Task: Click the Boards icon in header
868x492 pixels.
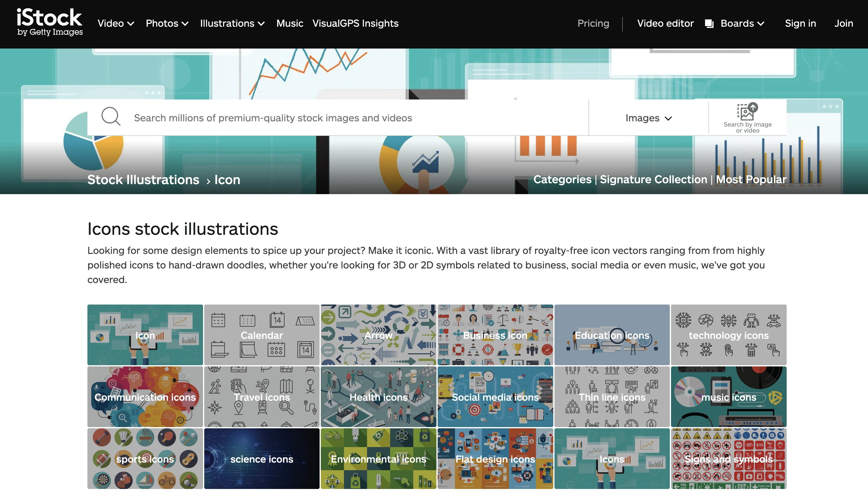Action: click(x=709, y=24)
